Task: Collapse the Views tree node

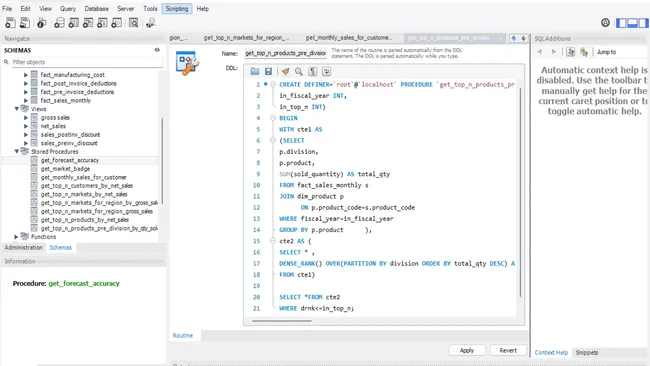Action: click(x=17, y=109)
